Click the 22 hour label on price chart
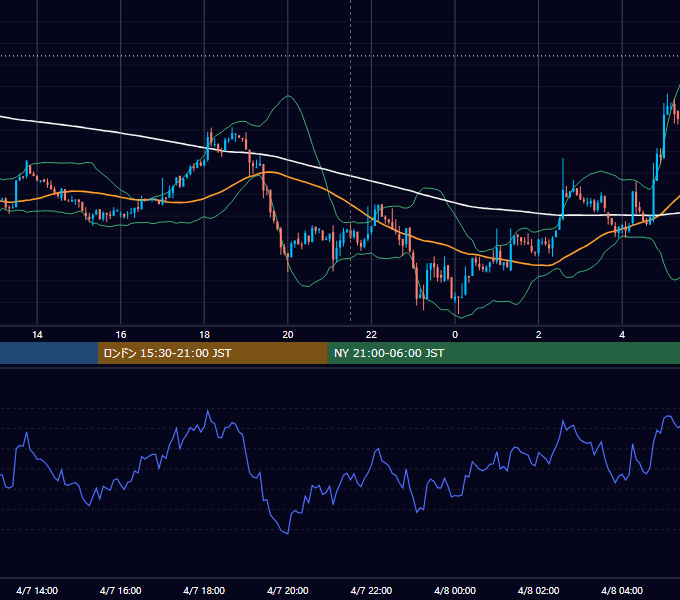Image resolution: width=680 pixels, height=600 pixels. tap(371, 335)
